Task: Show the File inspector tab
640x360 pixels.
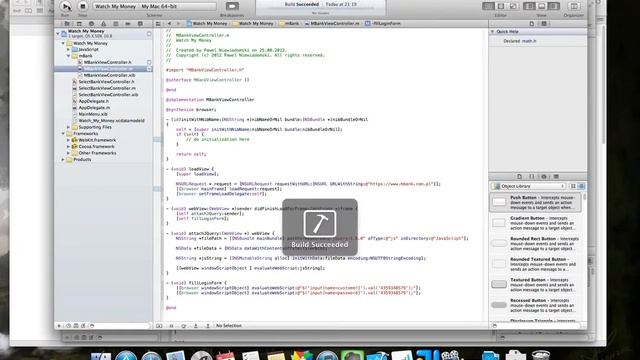Action: click(x=531, y=24)
